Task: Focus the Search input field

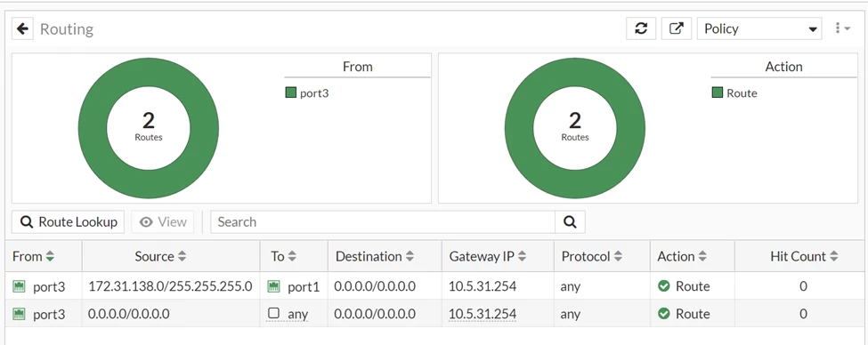Action: [383, 221]
